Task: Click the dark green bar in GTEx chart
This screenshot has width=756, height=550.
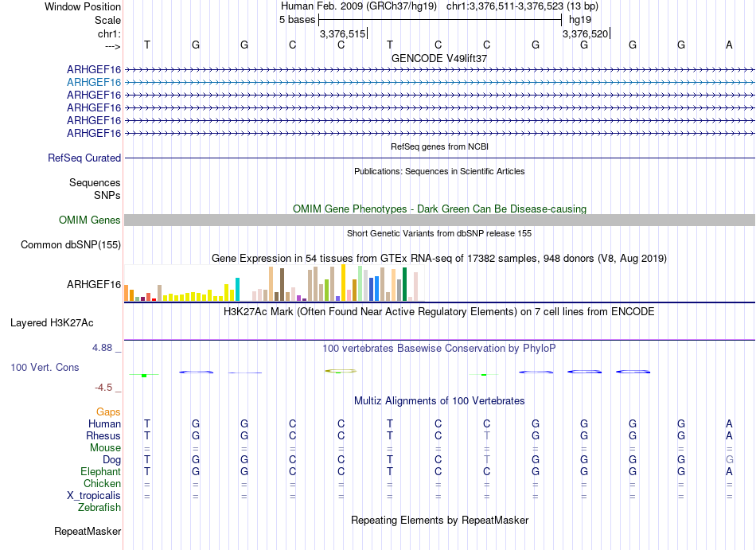Action: (404, 284)
